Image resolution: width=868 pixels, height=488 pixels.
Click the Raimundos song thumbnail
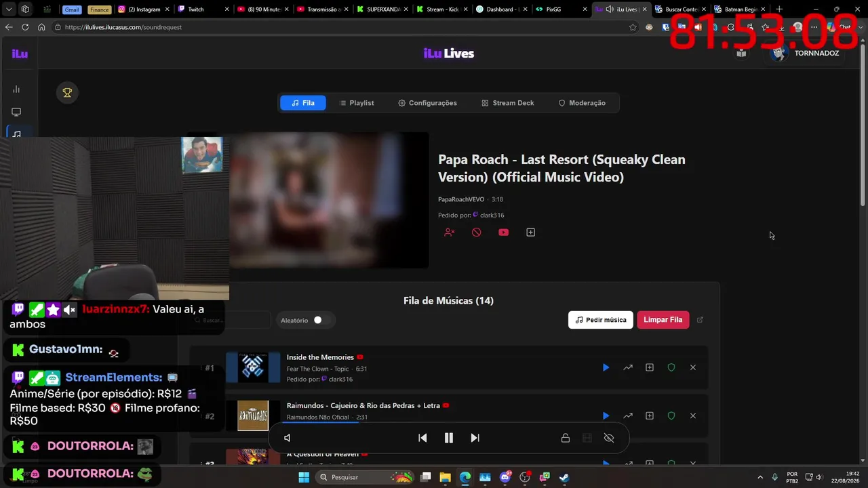(x=253, y=415)
